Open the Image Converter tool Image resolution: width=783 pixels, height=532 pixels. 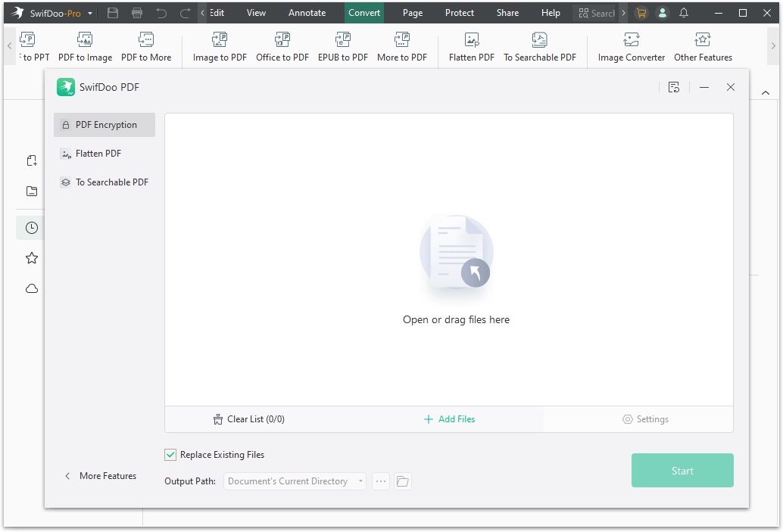click(x=632, y=47)
